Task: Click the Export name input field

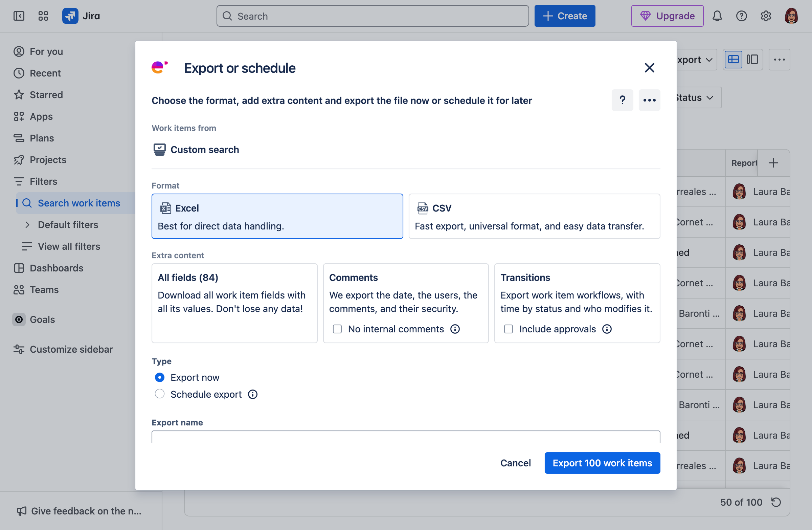Action: pos(406,437)
